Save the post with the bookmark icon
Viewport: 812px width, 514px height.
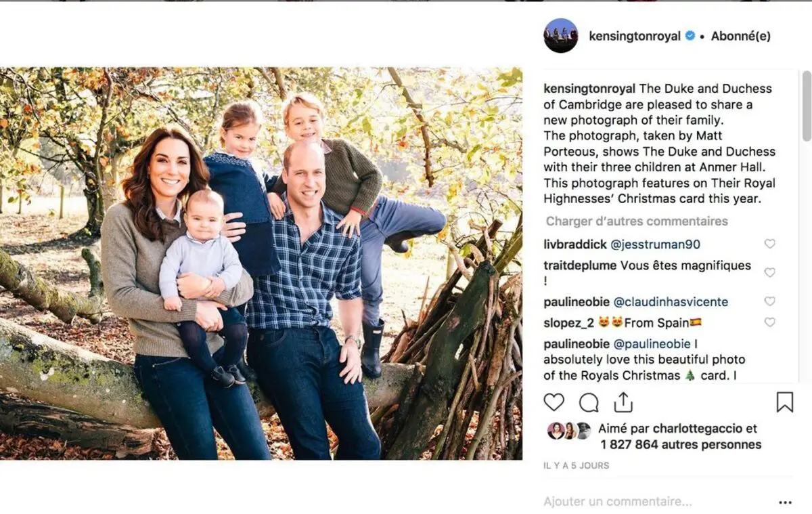coord(784,402)
